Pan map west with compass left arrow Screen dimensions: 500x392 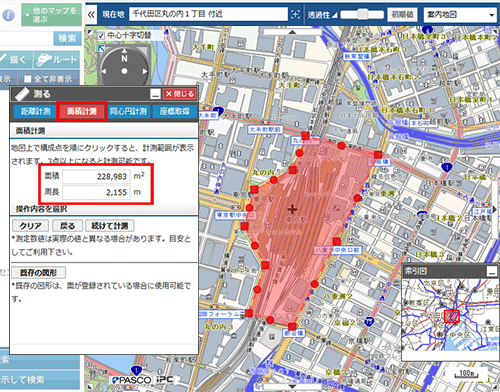coord(104,71)
